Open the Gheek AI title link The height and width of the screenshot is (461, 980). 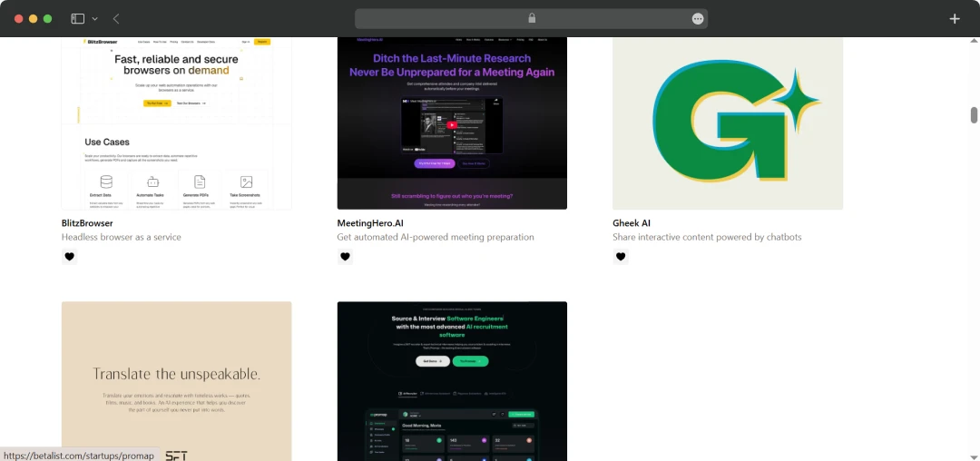click(x=632, y=223)
